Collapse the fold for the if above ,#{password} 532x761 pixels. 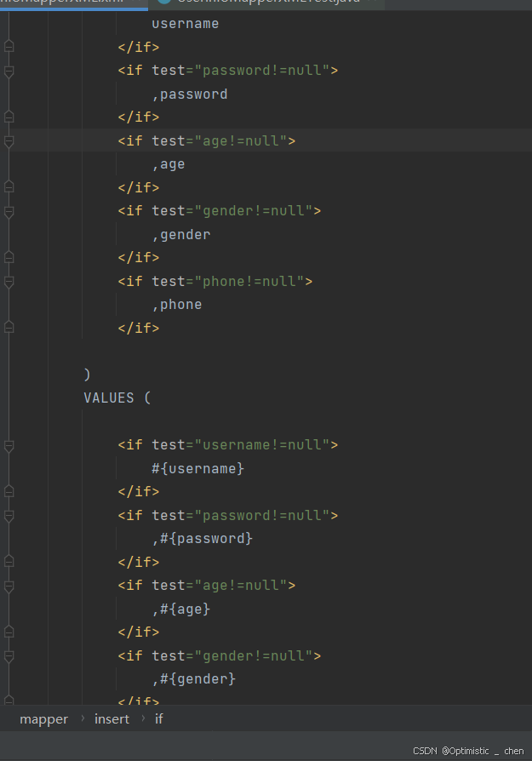(x=9, y=517)
